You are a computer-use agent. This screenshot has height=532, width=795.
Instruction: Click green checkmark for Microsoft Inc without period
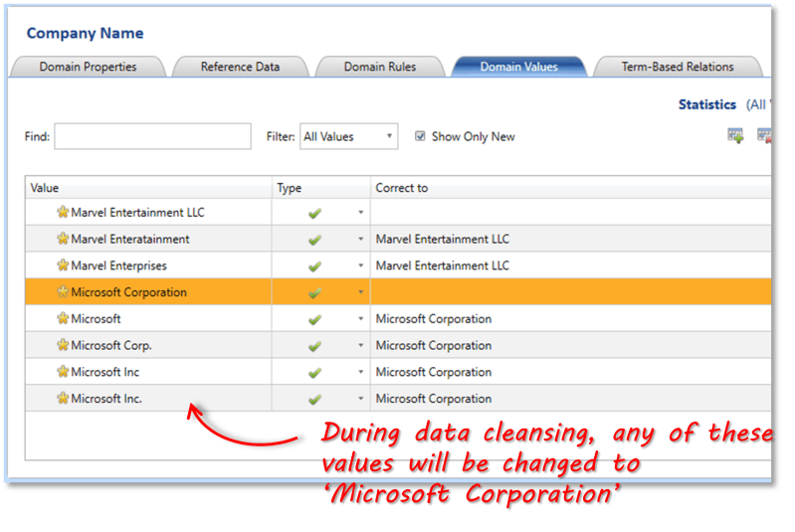pos(314,373)
